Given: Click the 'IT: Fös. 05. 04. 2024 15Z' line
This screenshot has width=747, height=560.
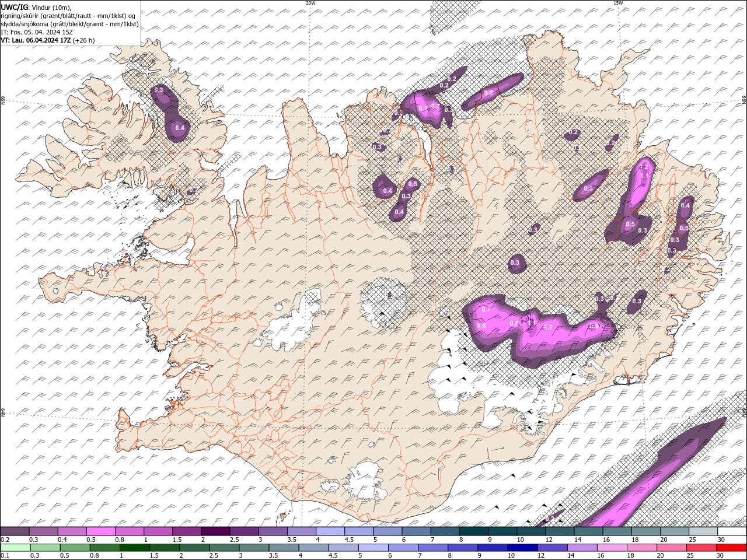Looking at the screenshot, I should pos(36,32).
